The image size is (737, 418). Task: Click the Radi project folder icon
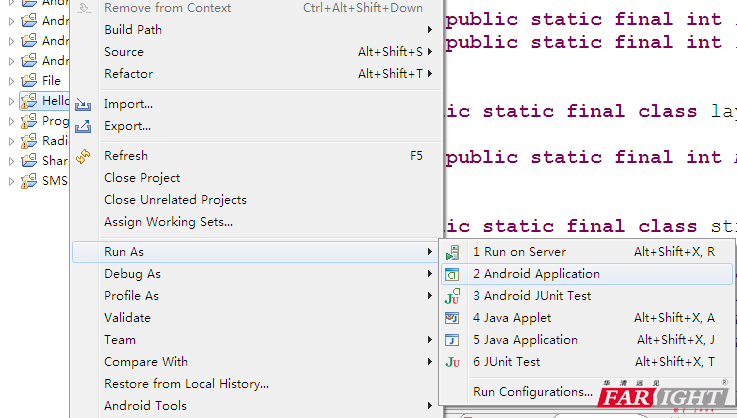[x=29, y=141]
